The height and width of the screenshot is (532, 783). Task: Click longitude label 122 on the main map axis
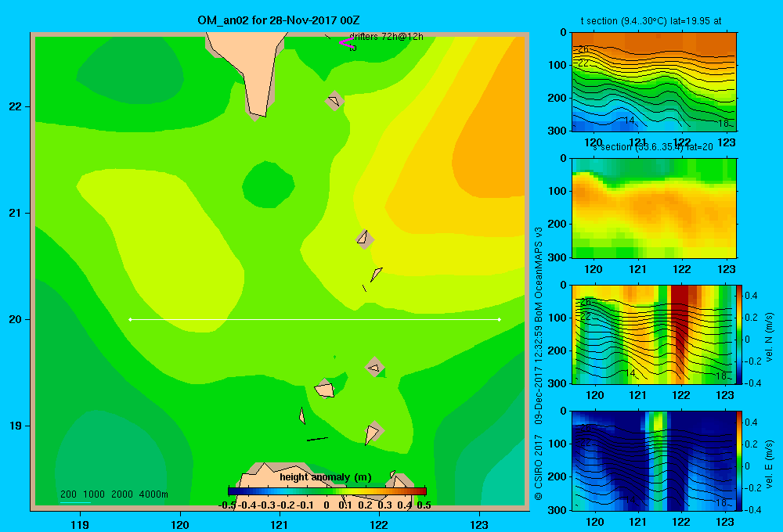(379, 524)
